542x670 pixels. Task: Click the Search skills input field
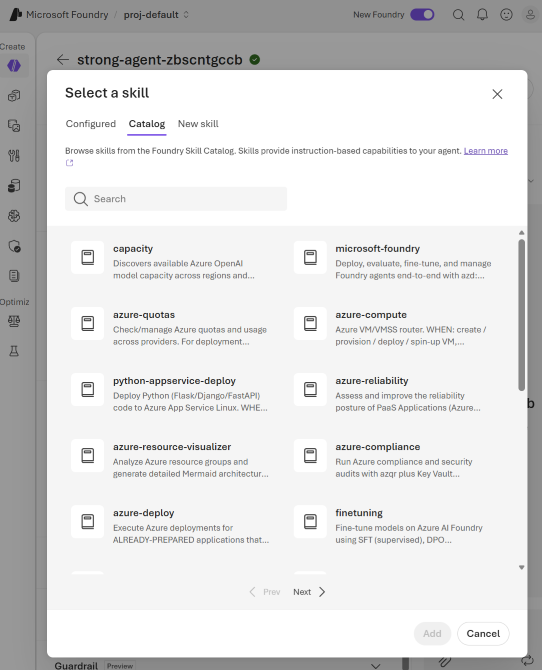[176, 199]
